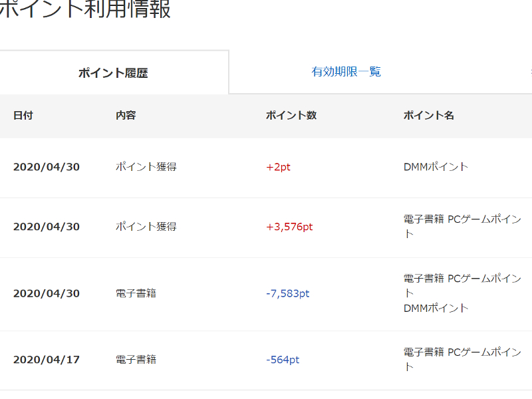Click the 内容 column header
Viewport: 532px width, 399px height.
click(x=126, y=115)
